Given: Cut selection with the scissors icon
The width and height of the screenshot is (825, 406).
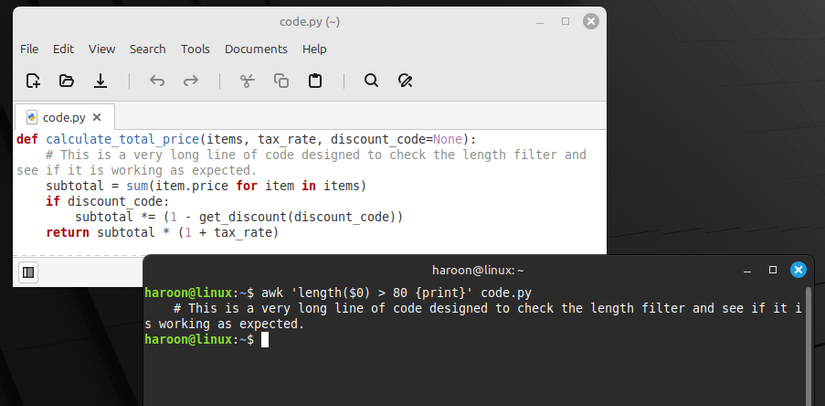Looking at the screenshot, I should click(x=247, y=81).
